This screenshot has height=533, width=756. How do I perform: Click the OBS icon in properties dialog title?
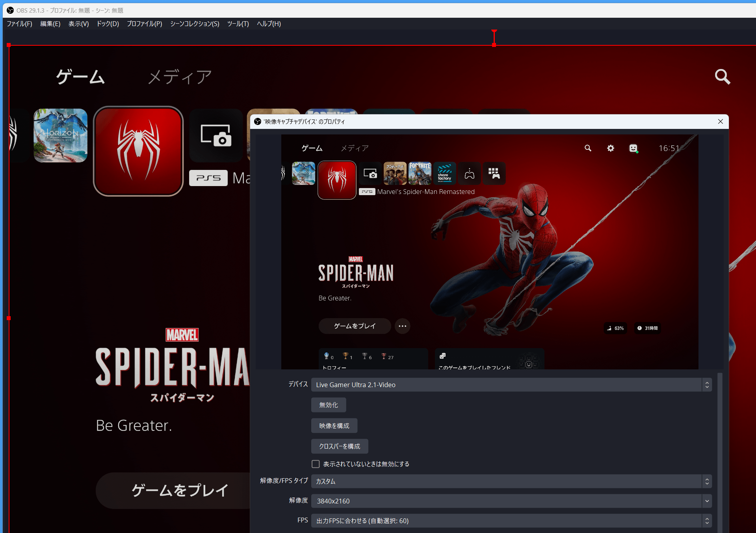[x=258, y=121]
